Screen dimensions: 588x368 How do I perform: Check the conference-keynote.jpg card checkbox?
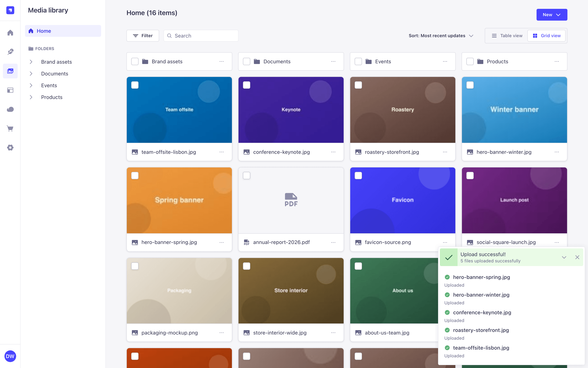coord(247,85)
